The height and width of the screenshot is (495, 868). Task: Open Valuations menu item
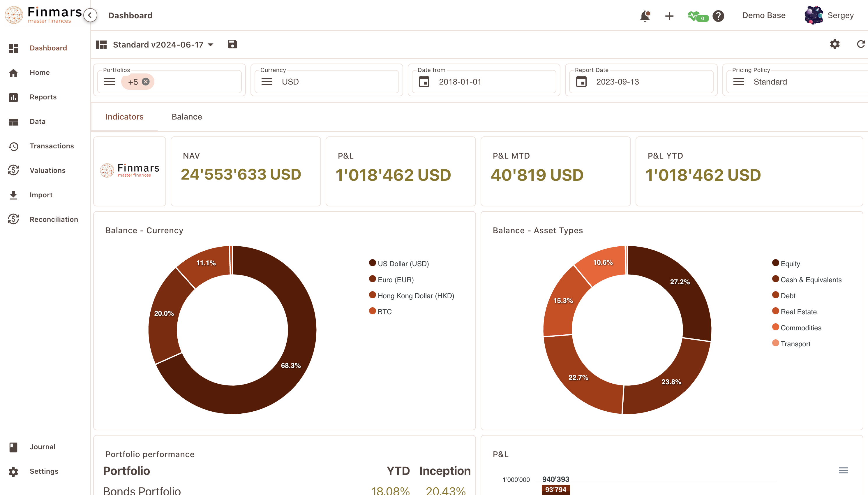click(47, 170)
